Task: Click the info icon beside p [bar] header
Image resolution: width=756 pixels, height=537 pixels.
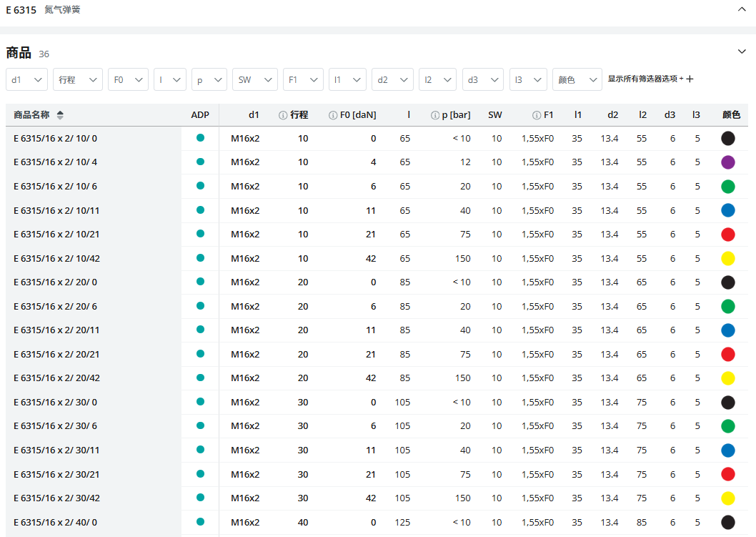Action: [x=435, y=115]
